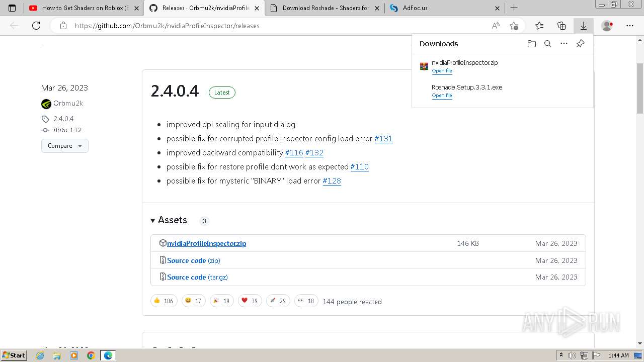644x362 pixels.
Task: Open Orbmu2k author profile link
Action: point(68,103)
